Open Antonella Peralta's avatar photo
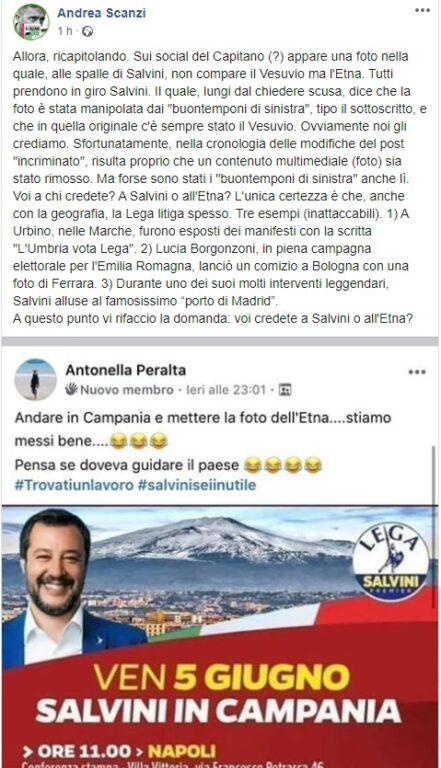 point(35,379)
